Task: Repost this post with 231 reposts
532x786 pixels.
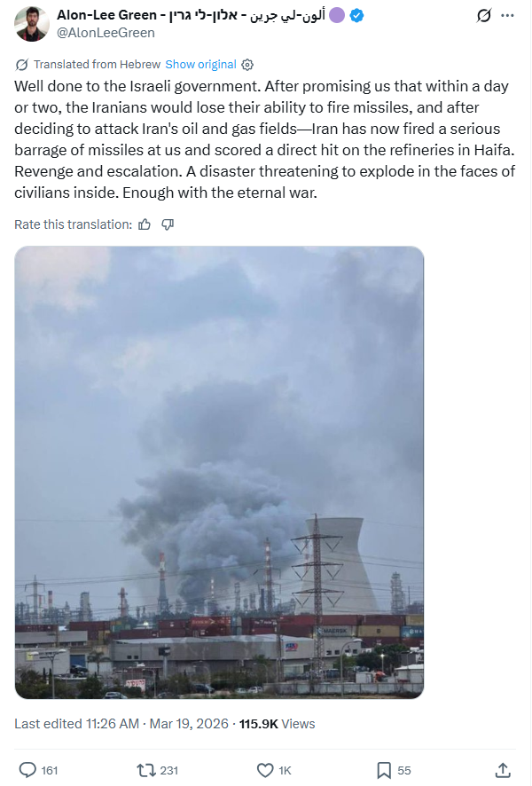Action: pos(145,770)
